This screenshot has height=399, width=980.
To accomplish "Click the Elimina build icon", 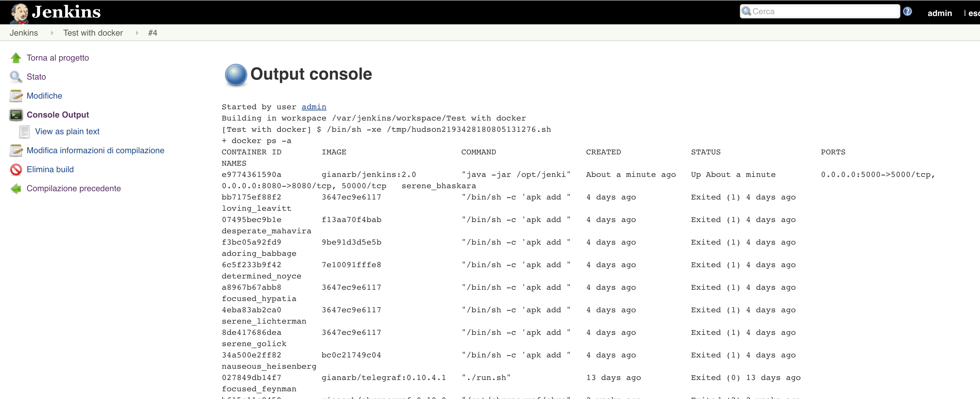I will 16,169.
